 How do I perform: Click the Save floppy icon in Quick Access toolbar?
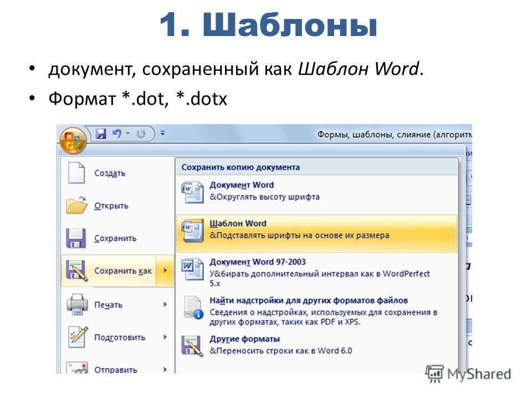[x=101, y=134]
